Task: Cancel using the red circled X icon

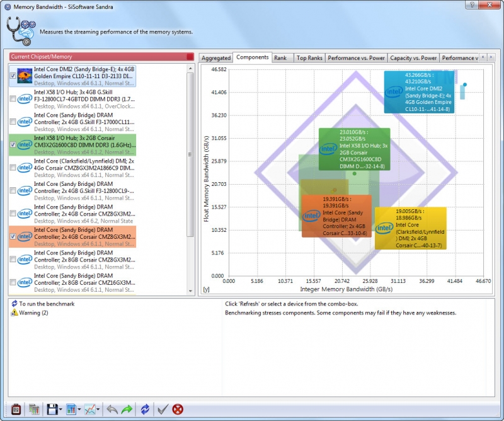Action: click(x=178, y=409)
